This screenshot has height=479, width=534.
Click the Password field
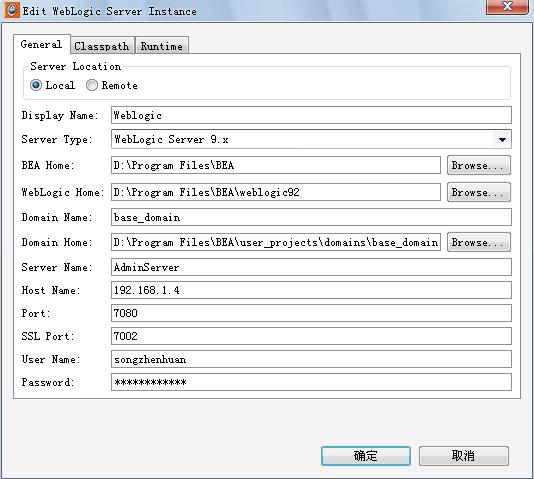tap(311, 382)
